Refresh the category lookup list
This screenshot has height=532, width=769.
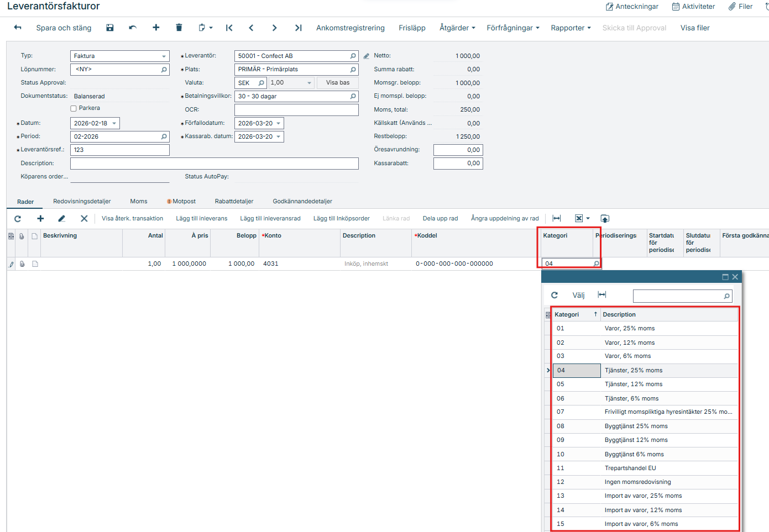coord(554,295)
